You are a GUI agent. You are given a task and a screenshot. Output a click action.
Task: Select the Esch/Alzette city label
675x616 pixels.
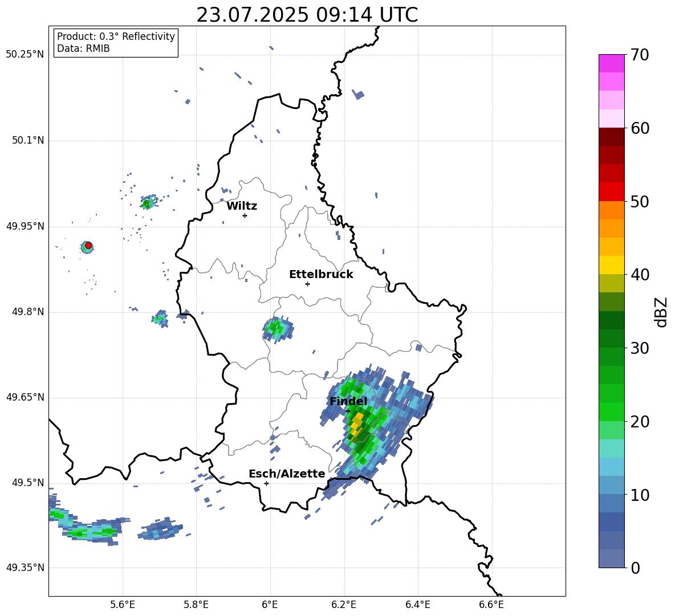click(287, 474)
